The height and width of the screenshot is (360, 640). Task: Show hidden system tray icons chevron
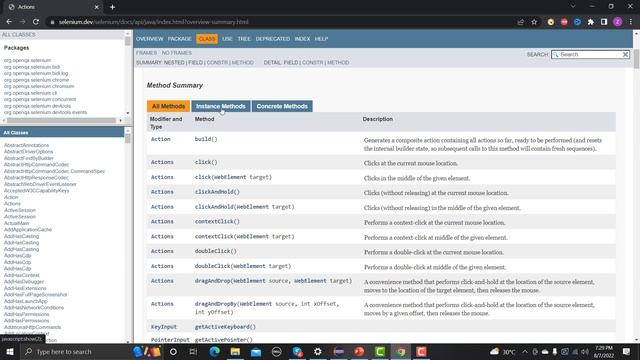coord(524,351)
